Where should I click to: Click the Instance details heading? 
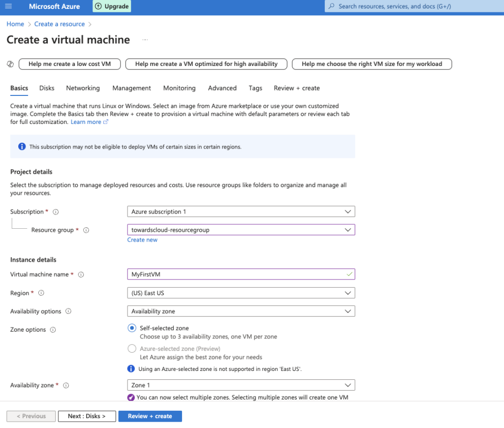33,260
